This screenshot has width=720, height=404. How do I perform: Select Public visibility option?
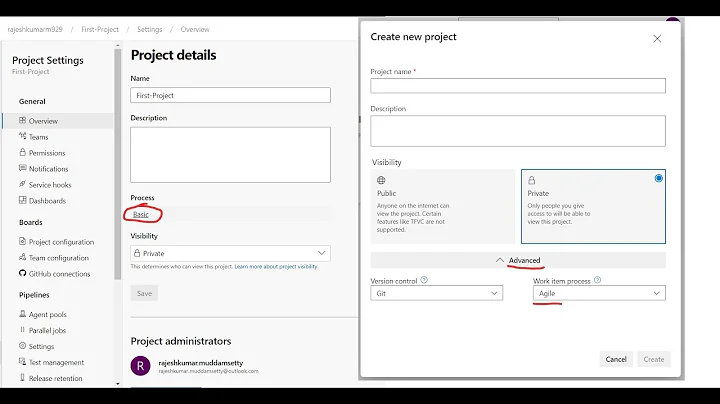click(x=443, y=206)
